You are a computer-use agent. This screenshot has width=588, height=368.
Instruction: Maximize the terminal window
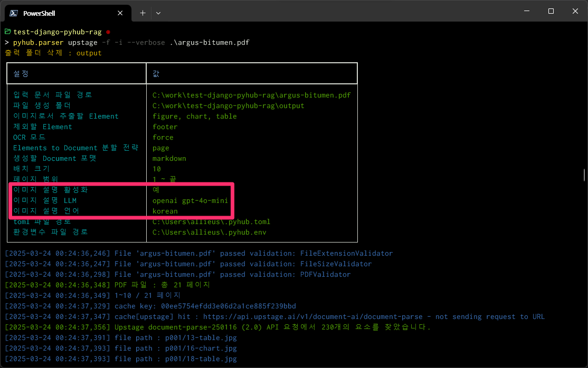coord(551,11)
